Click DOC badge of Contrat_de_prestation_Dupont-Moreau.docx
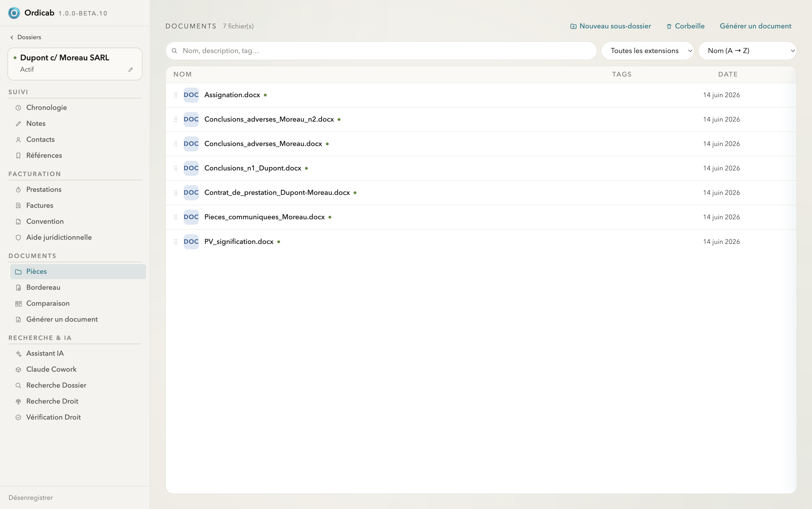The width and height of the screenshot is (812, 509). [191, 193]
